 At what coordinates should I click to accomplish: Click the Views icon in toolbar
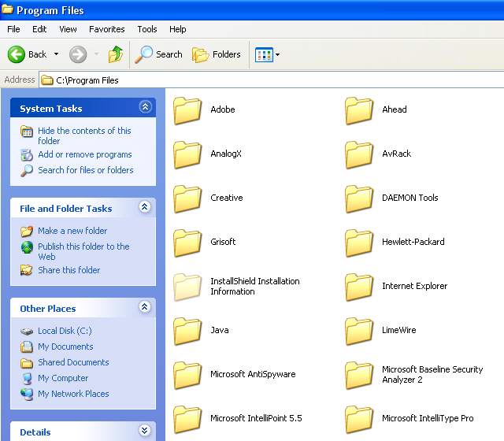(263, 54)
